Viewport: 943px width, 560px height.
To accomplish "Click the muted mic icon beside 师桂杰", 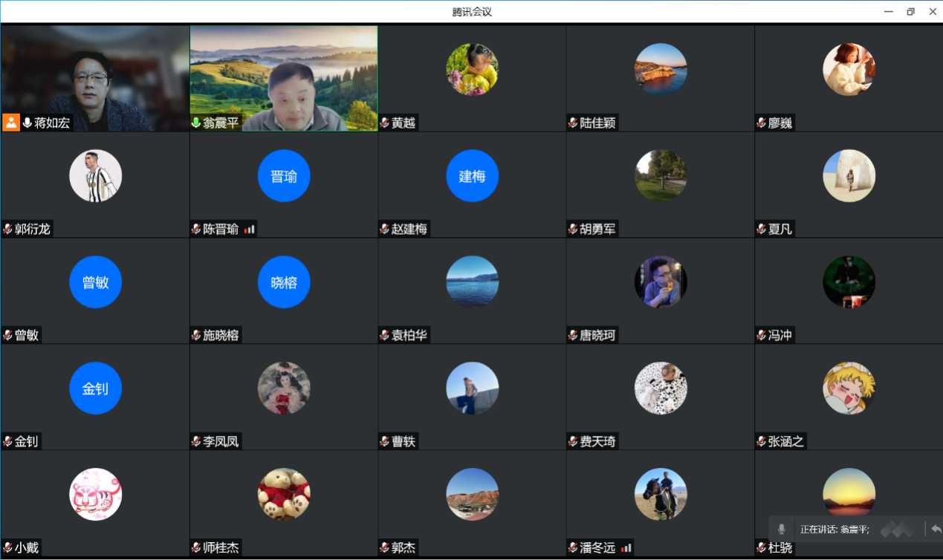I will pyautogui.click(x=196, y=547).
